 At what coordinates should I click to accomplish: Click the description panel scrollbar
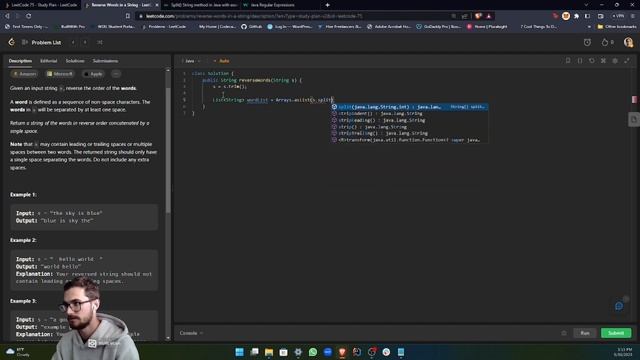point(168,149)
